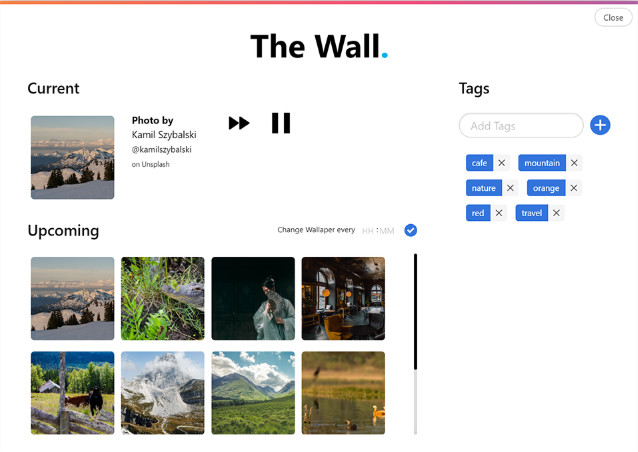Select the mountain tag label
638x452 pixels.
pos(542,163)
